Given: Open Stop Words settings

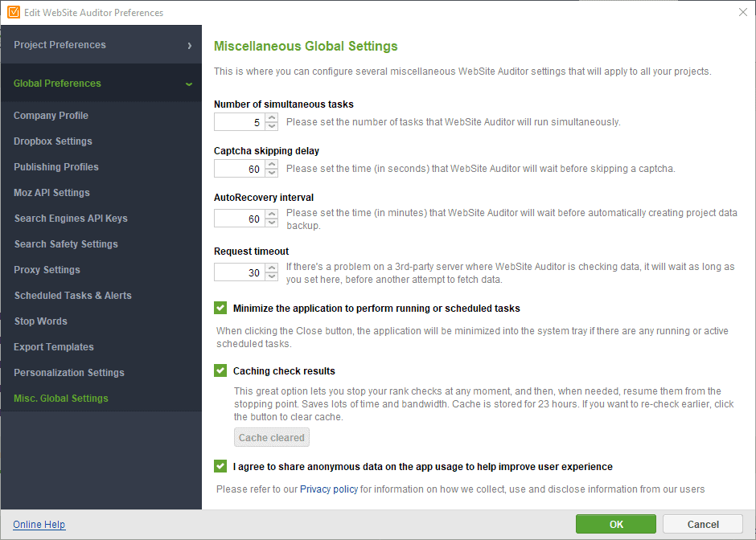Looking at the screenshot, I should tap(40, 321).
